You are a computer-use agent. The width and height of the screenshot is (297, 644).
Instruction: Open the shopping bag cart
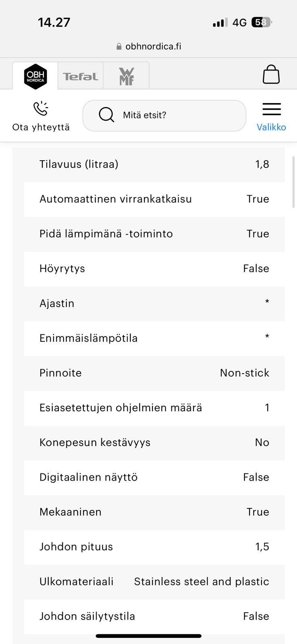point(271,74)
